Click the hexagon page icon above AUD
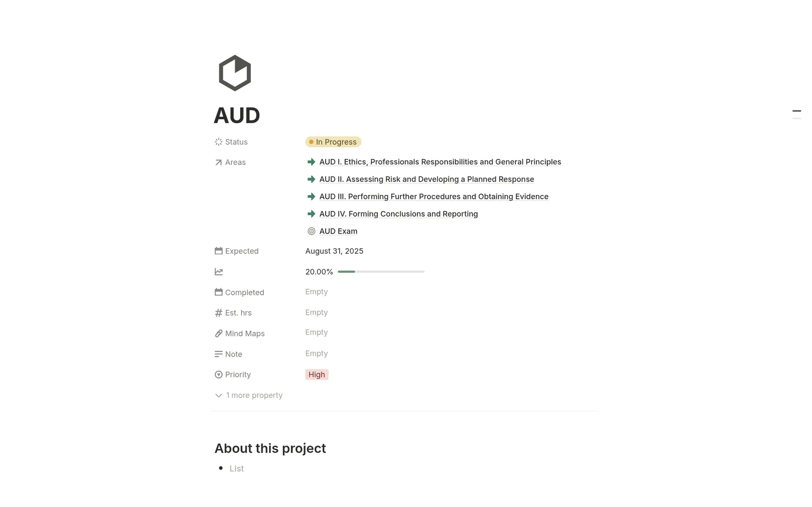The width and height of the screenshot is (812, 507). tap(234, 73)
